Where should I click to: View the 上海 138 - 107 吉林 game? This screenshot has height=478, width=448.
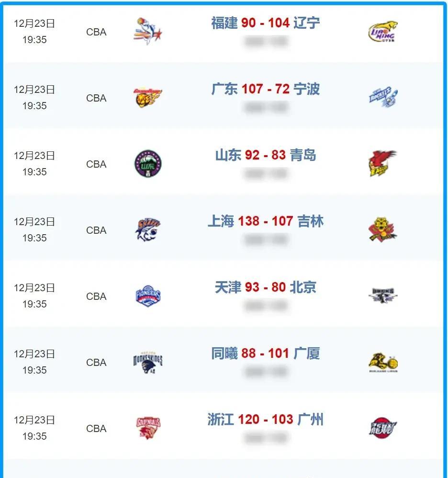pos(266,221)
